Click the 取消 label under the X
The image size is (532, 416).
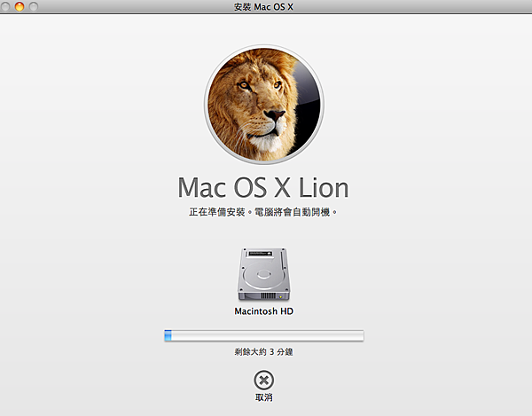(x=263, y=397)
